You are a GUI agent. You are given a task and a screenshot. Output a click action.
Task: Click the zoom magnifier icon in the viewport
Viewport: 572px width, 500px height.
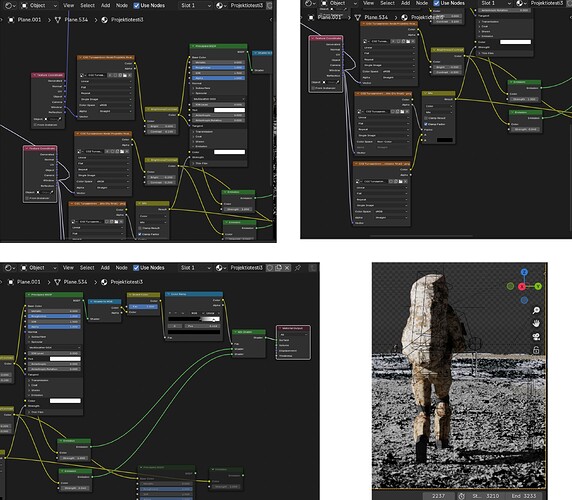click(536, 310)
